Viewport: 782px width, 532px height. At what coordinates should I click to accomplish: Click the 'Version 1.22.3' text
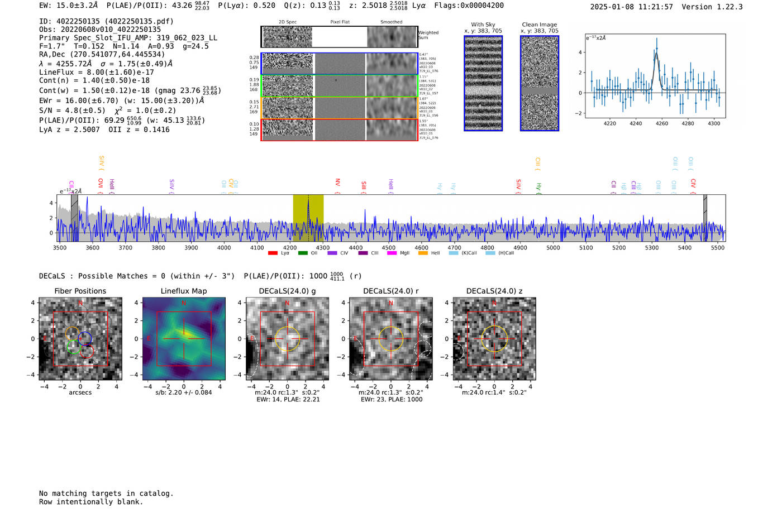tap(712, 7)
